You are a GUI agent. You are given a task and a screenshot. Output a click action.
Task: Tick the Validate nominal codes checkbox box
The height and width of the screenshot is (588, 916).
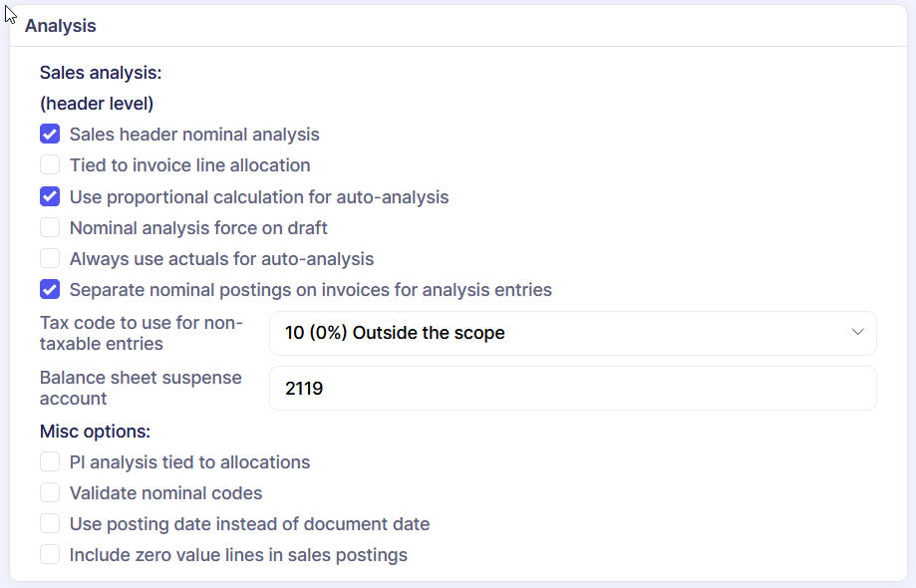(50, 493)
